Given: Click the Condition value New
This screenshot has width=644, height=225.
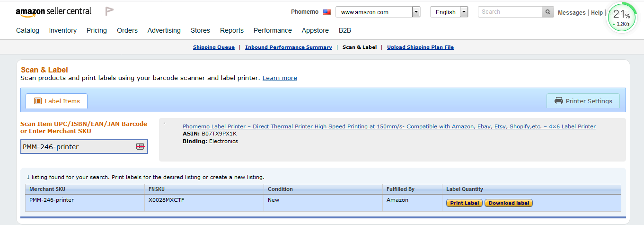Looking at the screenshot, I should click(x=273, y=200).
